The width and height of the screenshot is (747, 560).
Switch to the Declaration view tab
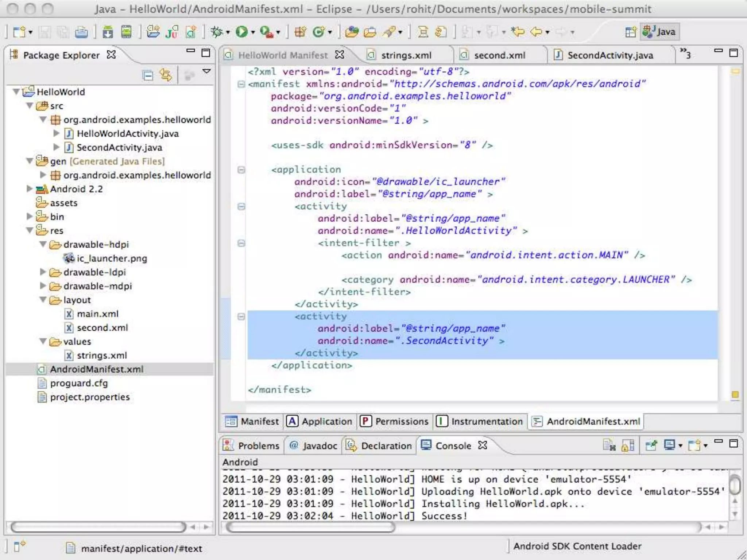coord(379,446)
